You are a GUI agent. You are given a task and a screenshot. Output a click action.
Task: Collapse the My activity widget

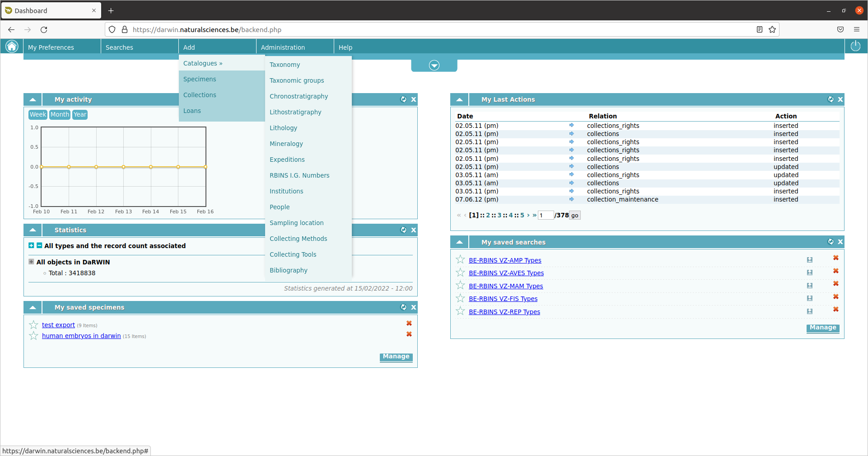point(33,100)
